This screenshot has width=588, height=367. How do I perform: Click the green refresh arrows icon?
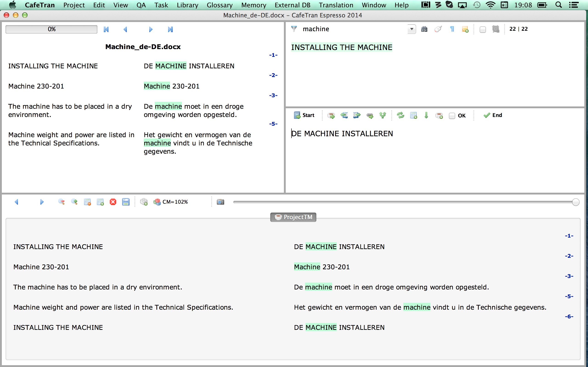pos(400,115)
